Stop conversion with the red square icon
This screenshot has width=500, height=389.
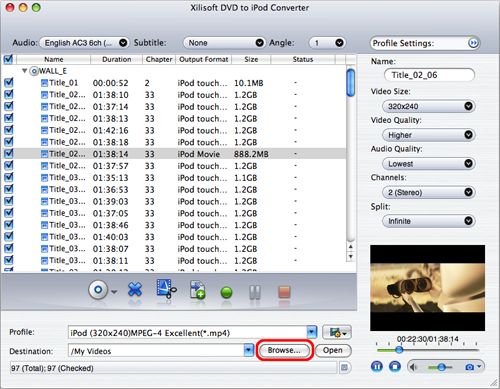click(x=284, y=292)
